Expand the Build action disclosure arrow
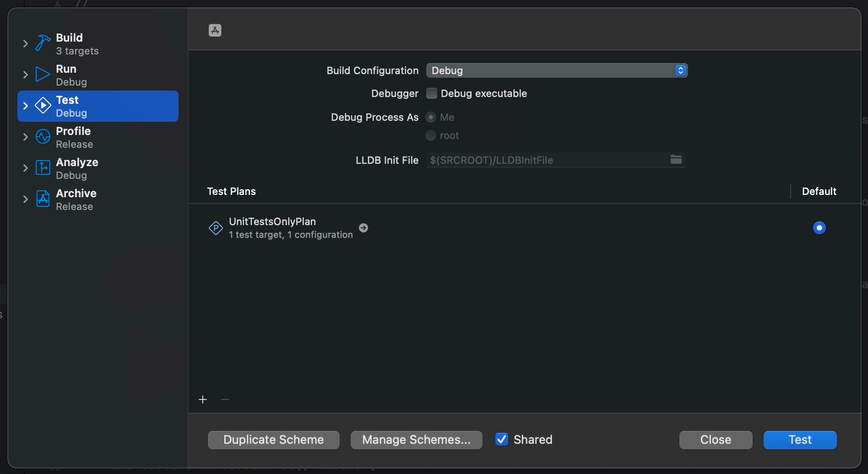Viewport: 868px width, 474px height. [26, 43]
